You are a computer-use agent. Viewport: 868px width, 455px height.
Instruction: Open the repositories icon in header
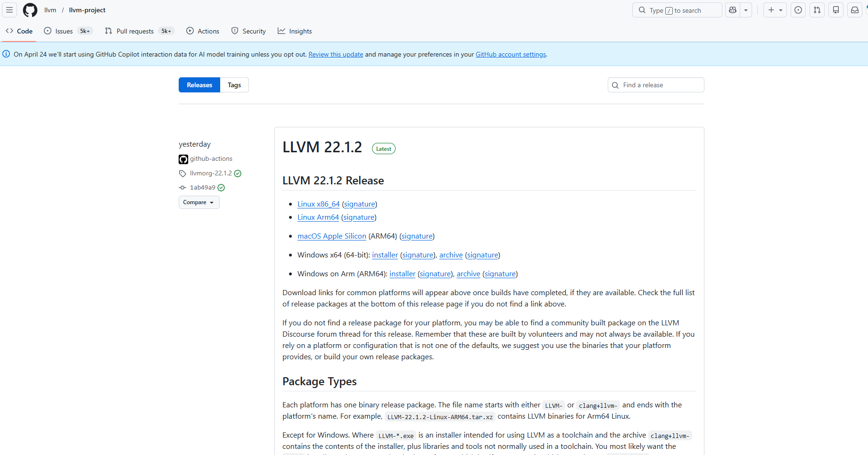tap(836, 10)
